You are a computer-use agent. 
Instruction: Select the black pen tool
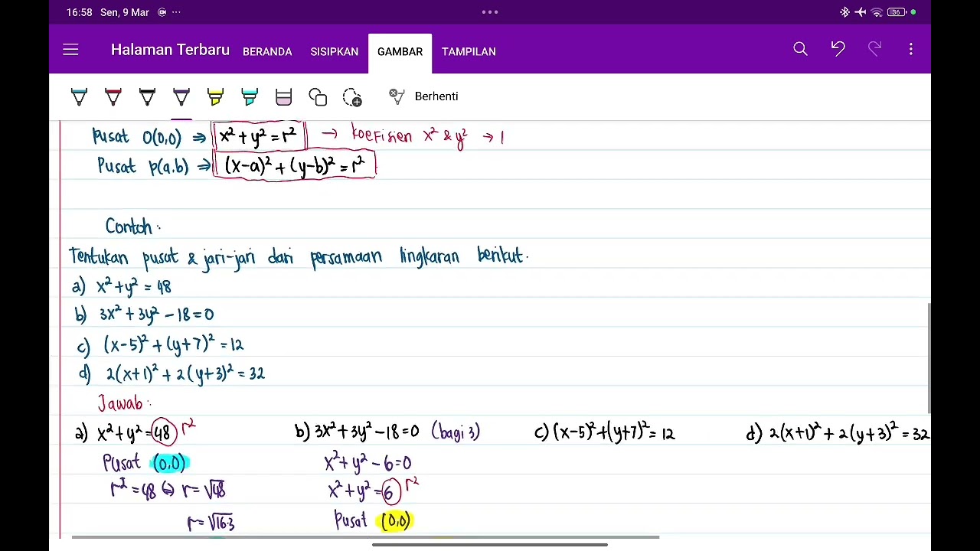tap(147, 96)
